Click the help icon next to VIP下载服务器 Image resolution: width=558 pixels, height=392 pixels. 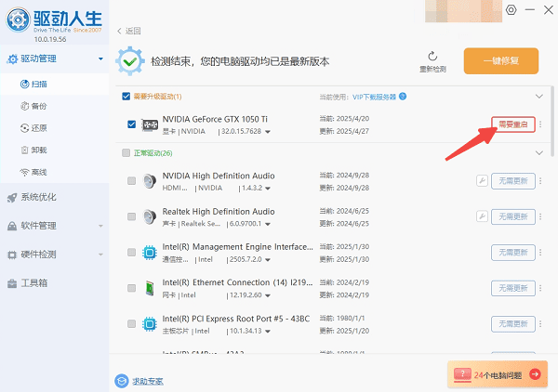(403, 97)
